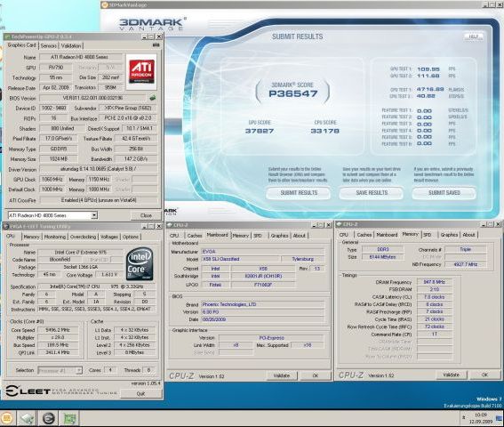
Task: Click the system tray arrow icon
Action: pos(463,418)
